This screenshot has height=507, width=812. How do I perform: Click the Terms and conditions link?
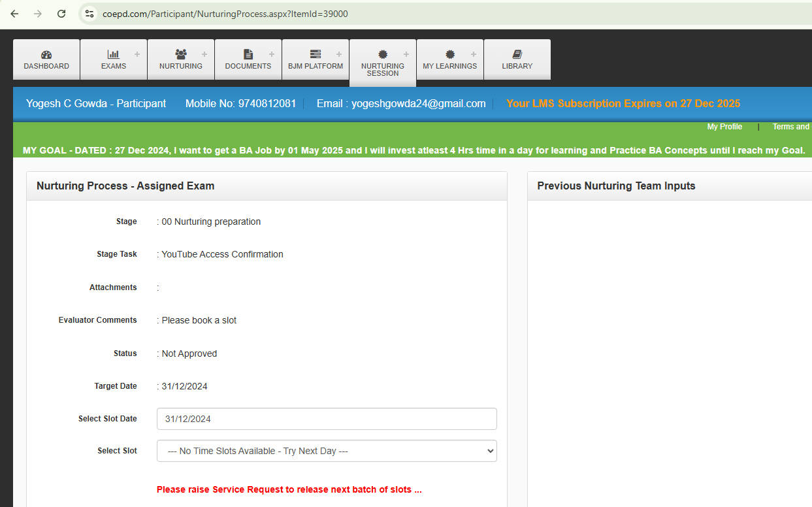[x=791, y=127]
